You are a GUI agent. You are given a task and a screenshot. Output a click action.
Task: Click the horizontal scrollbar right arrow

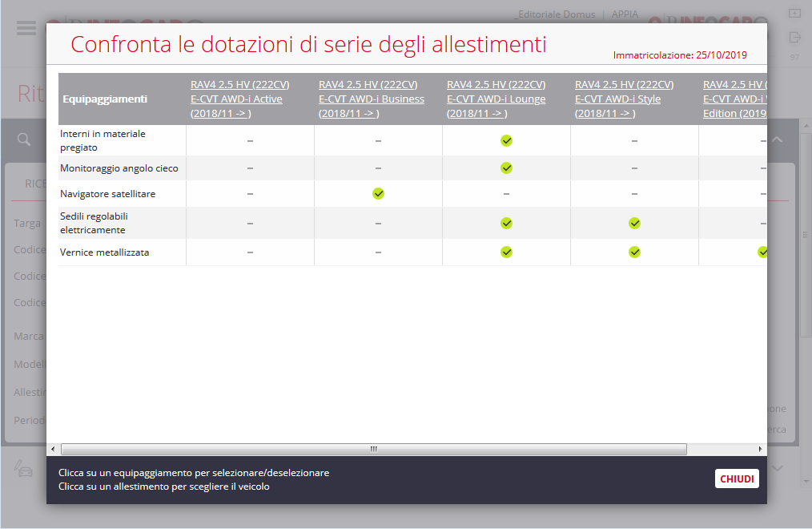(x=761, y=449)
